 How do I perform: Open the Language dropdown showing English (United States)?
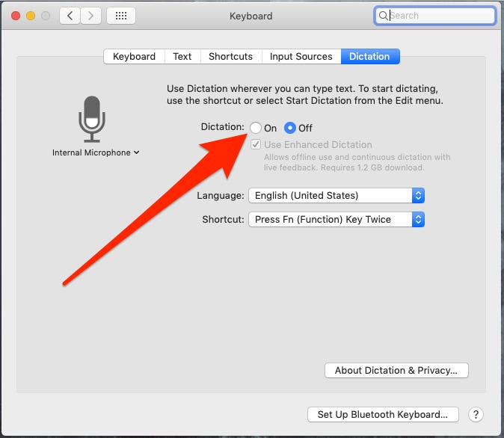[336, 196]
